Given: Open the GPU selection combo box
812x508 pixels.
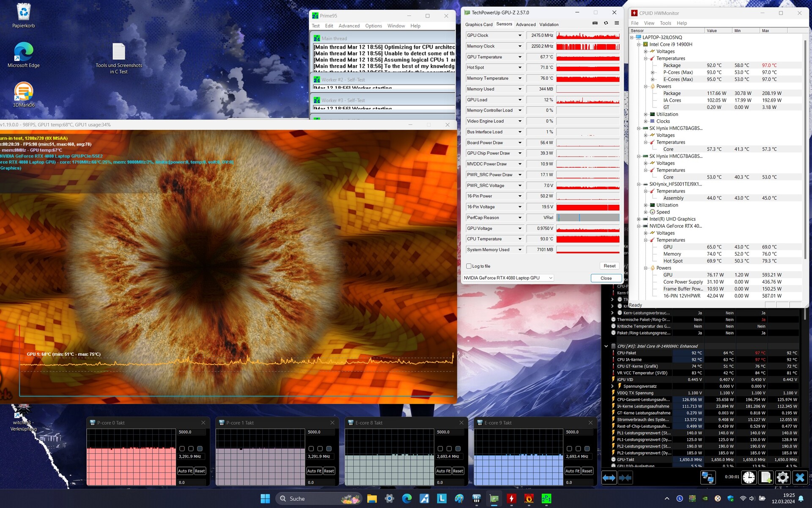Looking at the screenshot, I should pos(508,278).
